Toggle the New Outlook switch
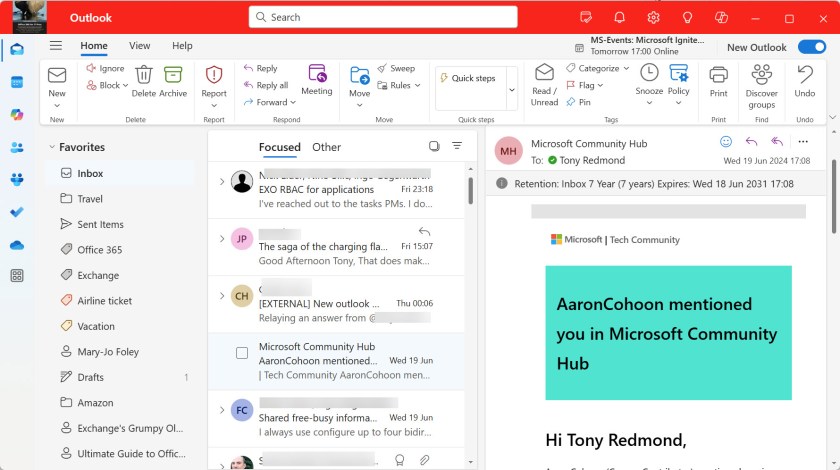Screen dimensions: 840x470 pyautogui.click(x=812, y=47)
